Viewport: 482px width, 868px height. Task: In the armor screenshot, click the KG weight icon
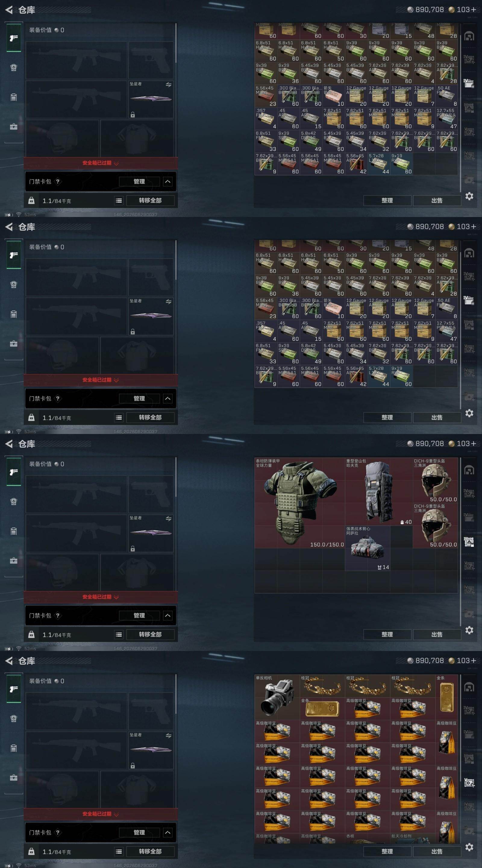(x=31, y=634)
